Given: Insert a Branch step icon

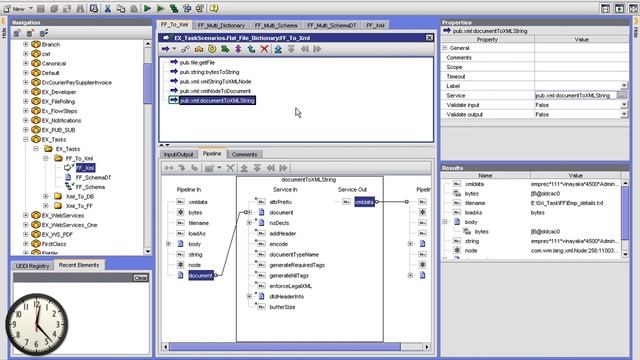Looking at the screenshot, I should [x=199, y=49].
